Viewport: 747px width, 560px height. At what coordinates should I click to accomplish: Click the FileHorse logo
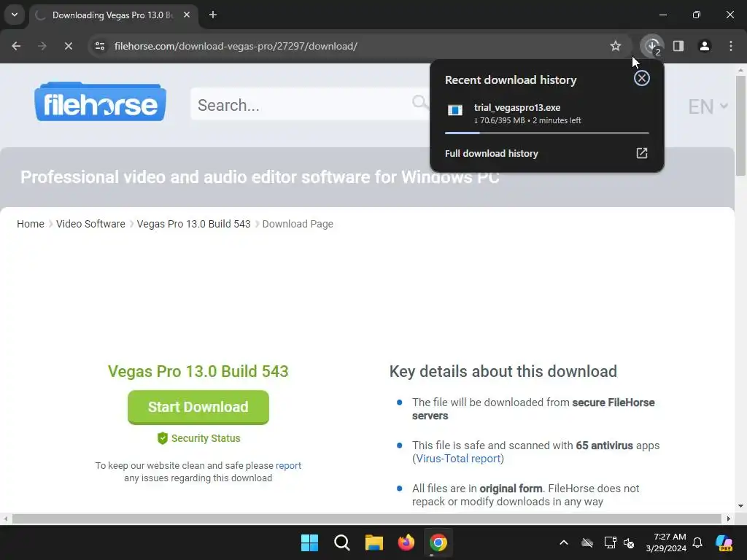click(100, 102)
